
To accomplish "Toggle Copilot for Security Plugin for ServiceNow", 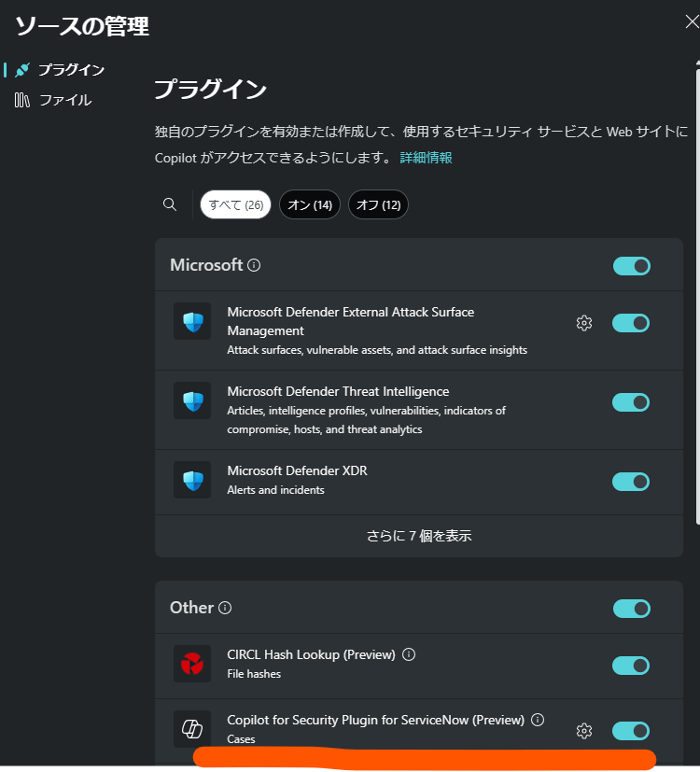I will coord(631,731).
